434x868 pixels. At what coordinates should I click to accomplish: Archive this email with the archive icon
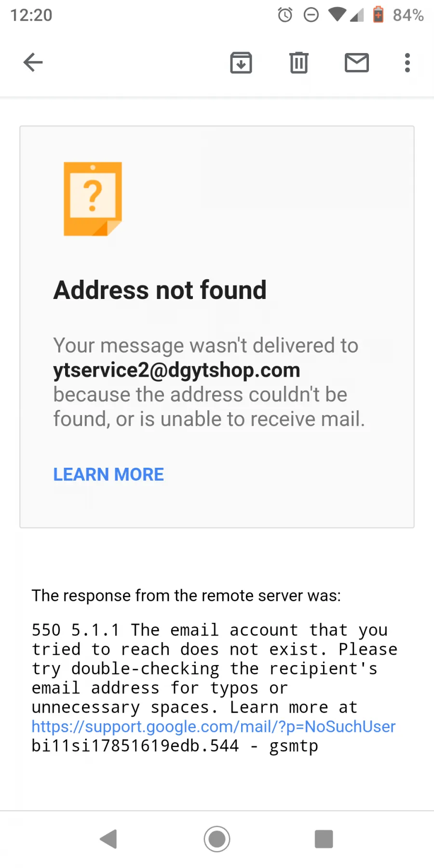pos(241,62)
